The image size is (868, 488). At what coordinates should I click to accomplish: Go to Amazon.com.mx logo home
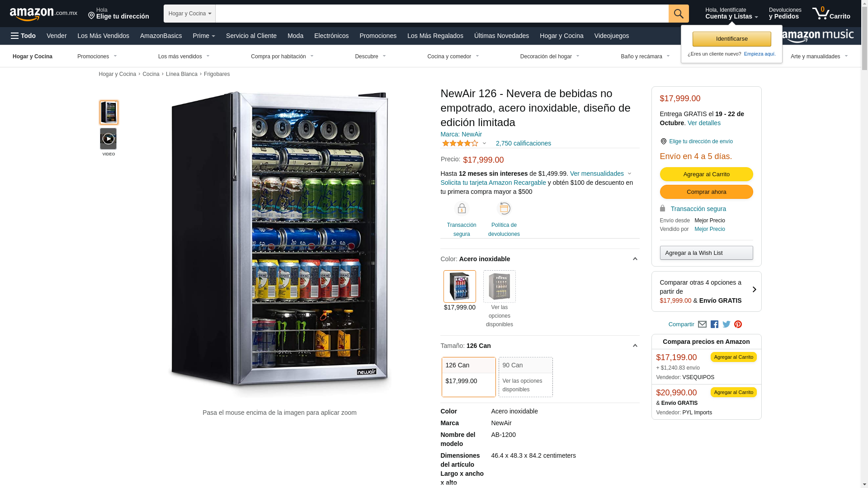[x=43, y=14]
